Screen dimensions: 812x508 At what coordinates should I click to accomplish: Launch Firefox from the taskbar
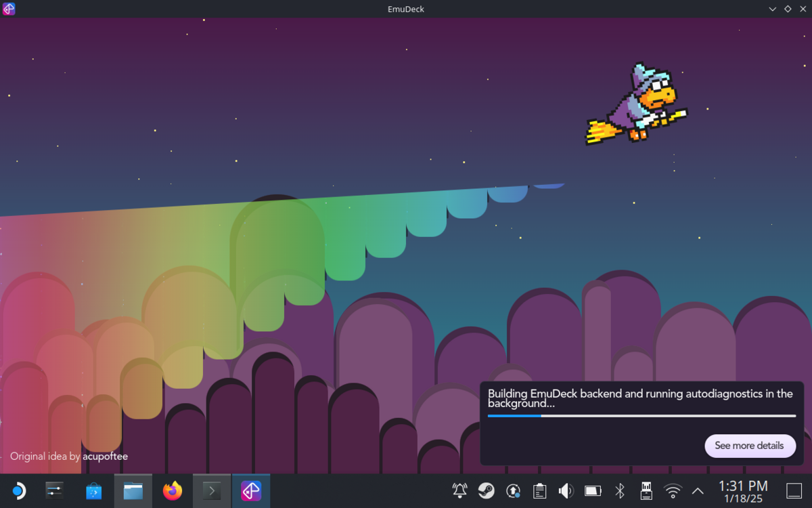point(173,490)
